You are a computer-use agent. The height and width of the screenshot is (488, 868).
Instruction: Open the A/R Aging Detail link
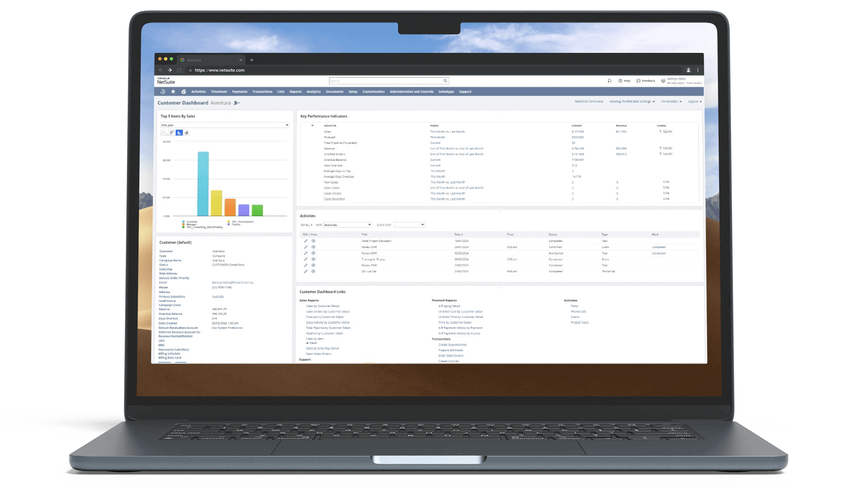click(x=449, y=306)
